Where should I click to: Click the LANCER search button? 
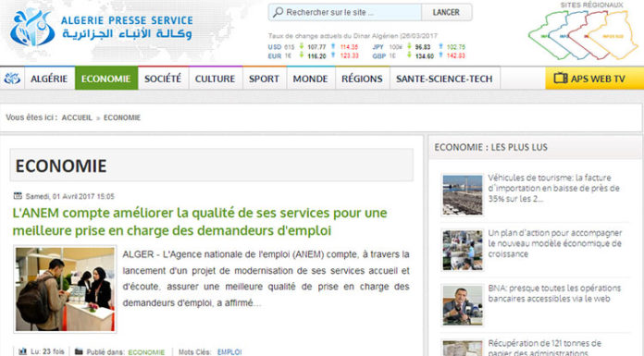click(446, 12)
